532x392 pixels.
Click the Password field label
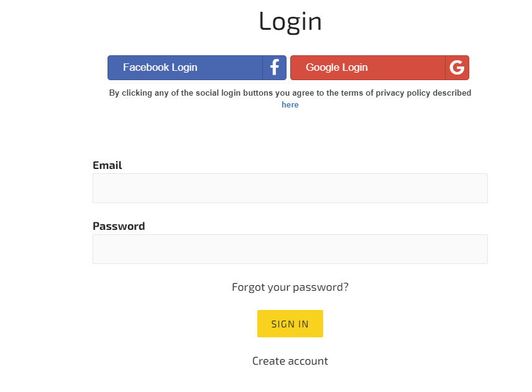tap(119, 226)
